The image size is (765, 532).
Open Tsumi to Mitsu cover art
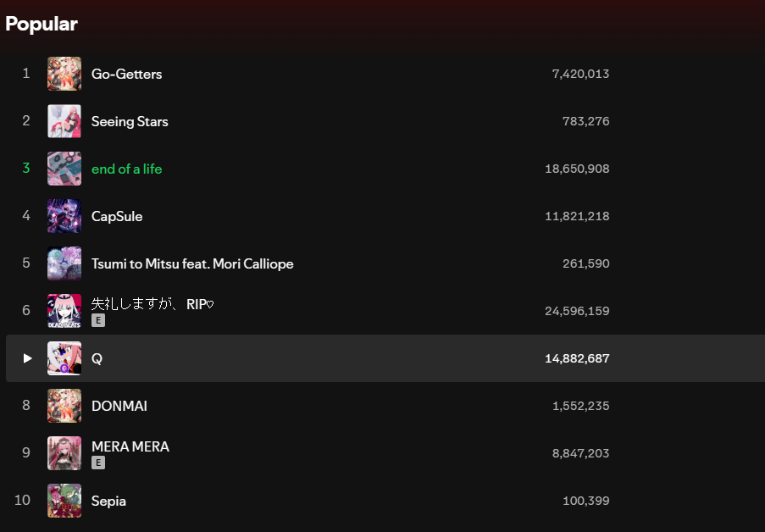coord(64,263)
